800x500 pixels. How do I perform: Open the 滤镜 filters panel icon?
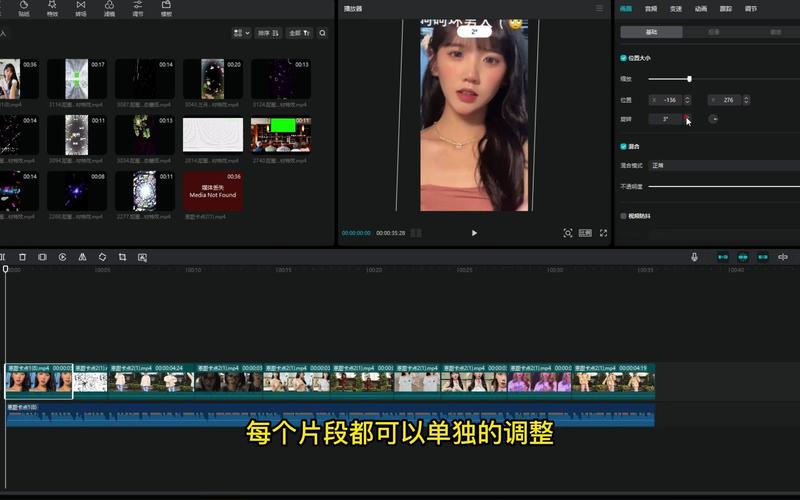click(x=109, y=7)
